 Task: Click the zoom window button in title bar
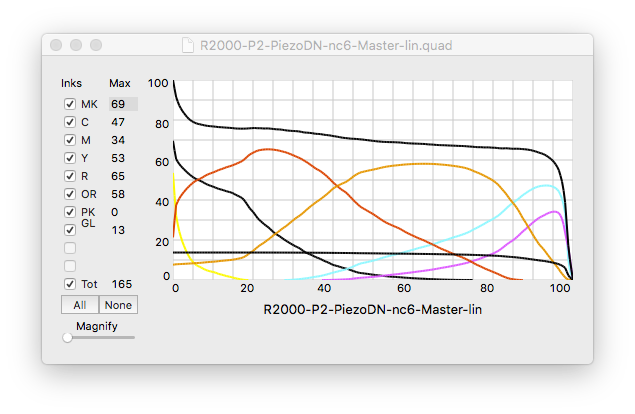(96, 45)
